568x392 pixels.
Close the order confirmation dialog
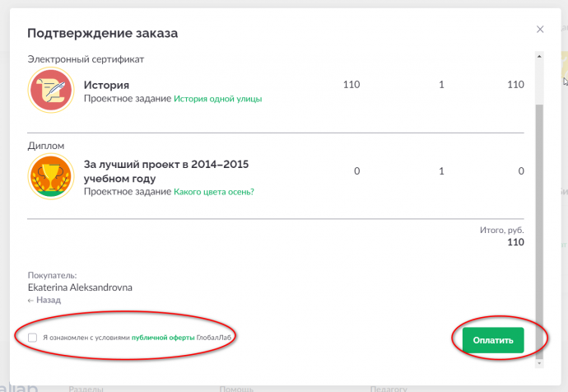coord(540,30)
